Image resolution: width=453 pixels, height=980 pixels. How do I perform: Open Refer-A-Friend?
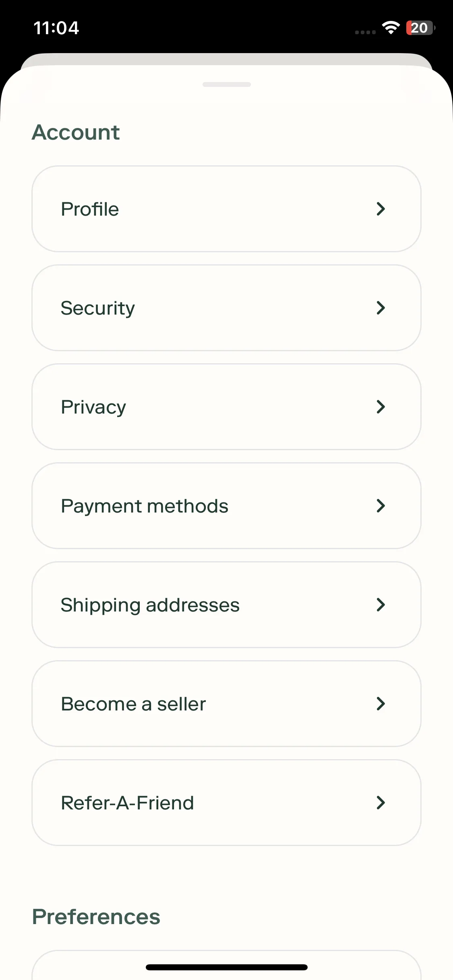pos(226,803)
